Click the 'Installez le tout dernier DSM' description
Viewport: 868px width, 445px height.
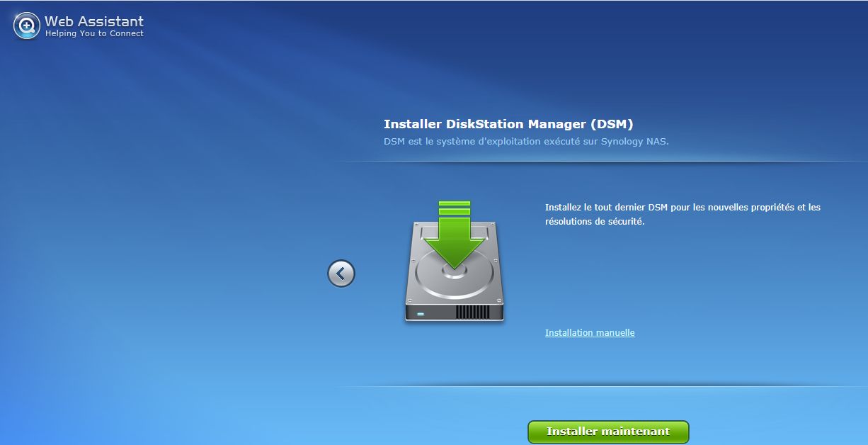pos(683,215)
